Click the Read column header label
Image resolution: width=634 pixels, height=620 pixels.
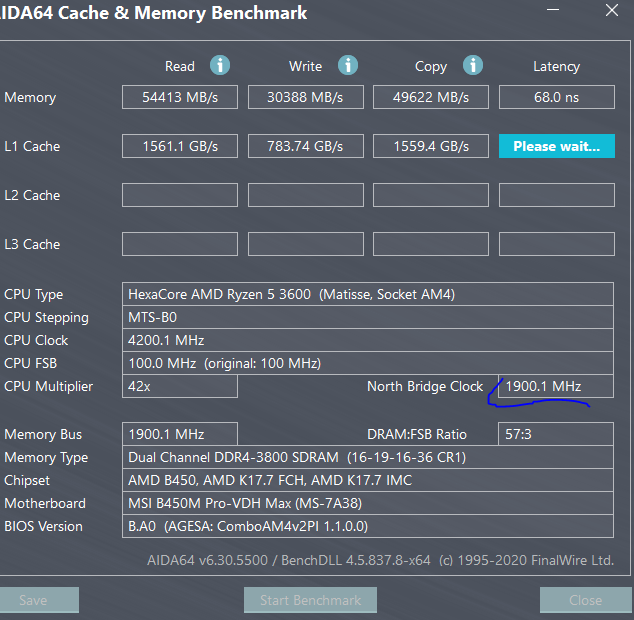(180, 66)
